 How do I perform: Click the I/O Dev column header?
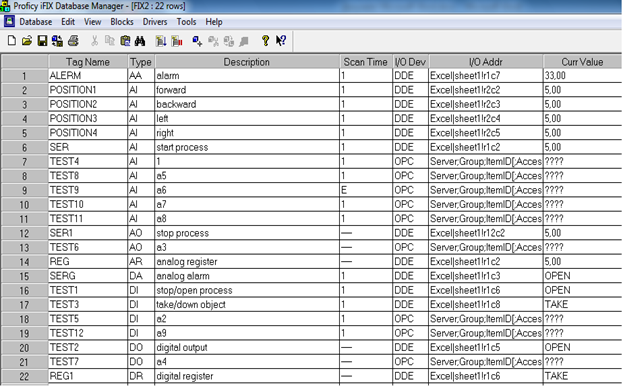(410, 62)
